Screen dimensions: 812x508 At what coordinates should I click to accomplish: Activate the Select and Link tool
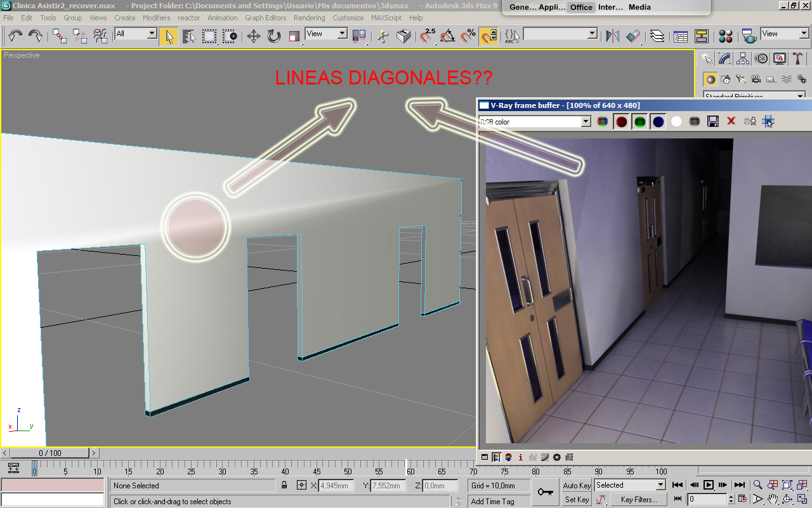[x=60, y=36]
